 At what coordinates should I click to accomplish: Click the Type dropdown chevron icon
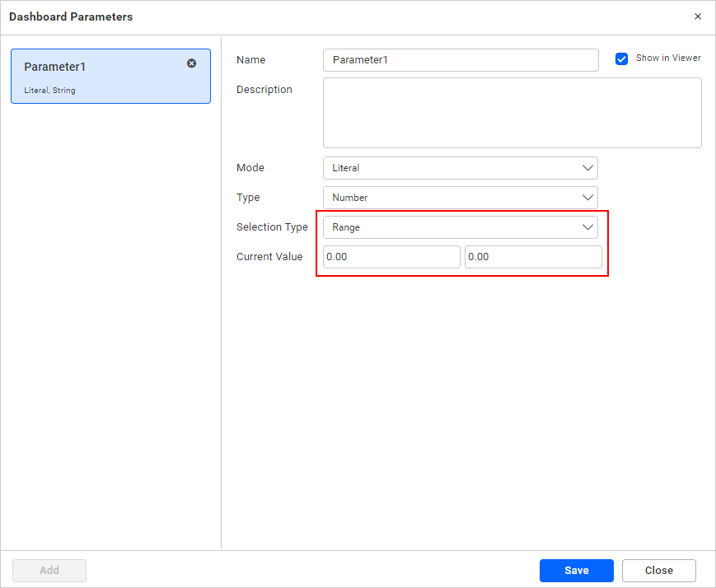coord(588,198)
